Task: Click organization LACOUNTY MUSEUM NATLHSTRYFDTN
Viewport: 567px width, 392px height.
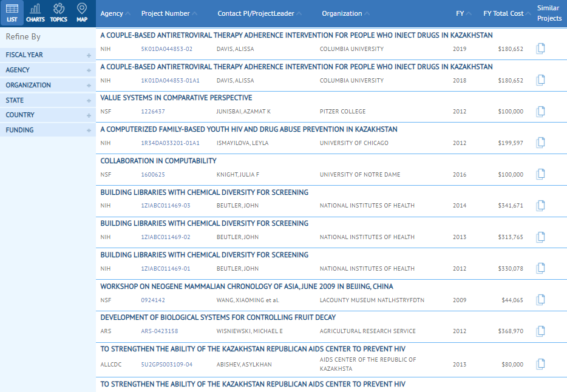Action: 372,300
